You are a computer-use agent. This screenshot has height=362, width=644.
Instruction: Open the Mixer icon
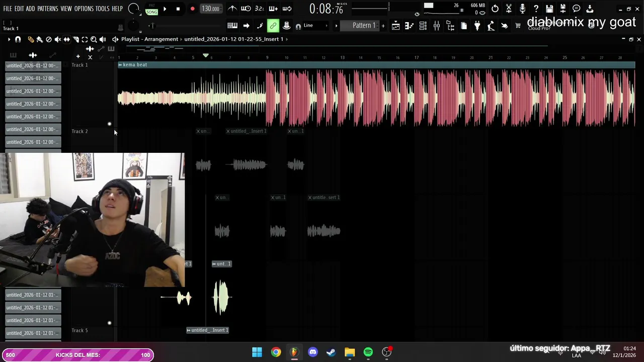(x=437, y=26)
